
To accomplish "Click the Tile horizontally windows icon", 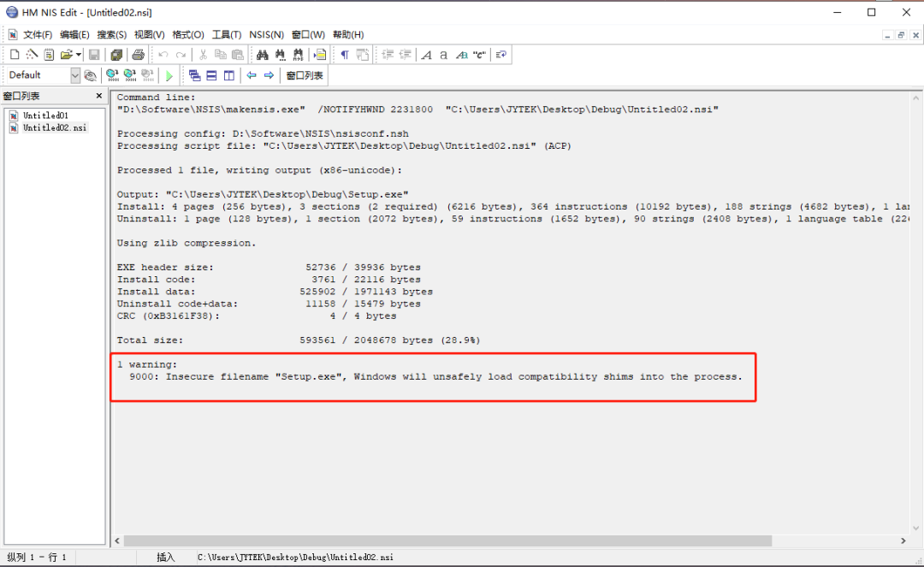I will click(x=211, y=75).
